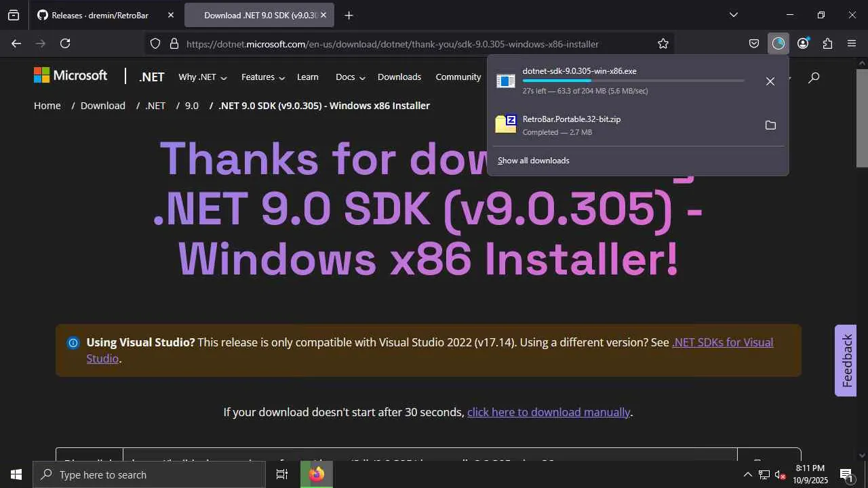Click here to download manually link
868x488 pixels.
549,412
